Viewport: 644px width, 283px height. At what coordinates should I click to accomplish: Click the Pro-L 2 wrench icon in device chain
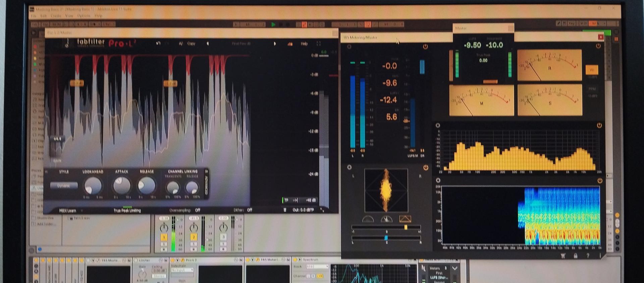click(183, 260)
